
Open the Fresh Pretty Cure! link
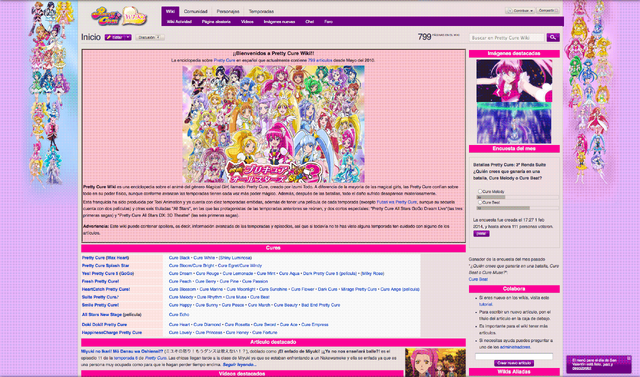click(100, 281)
